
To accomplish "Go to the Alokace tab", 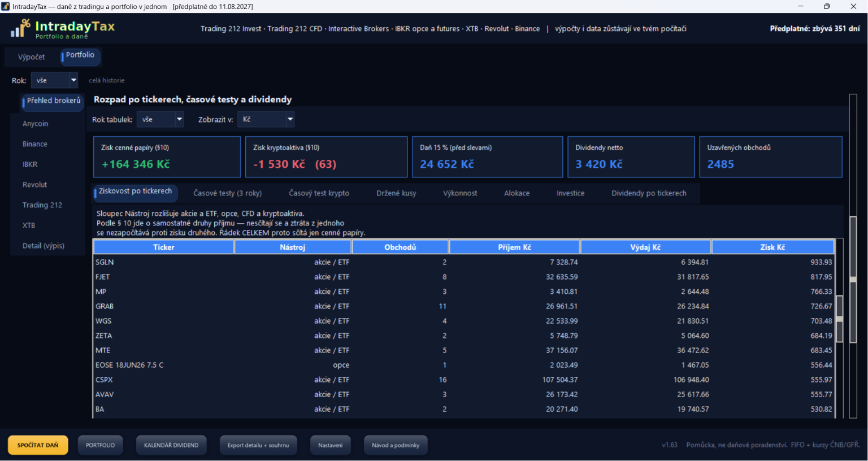I will pyautogui.click(x=517, y=193).
